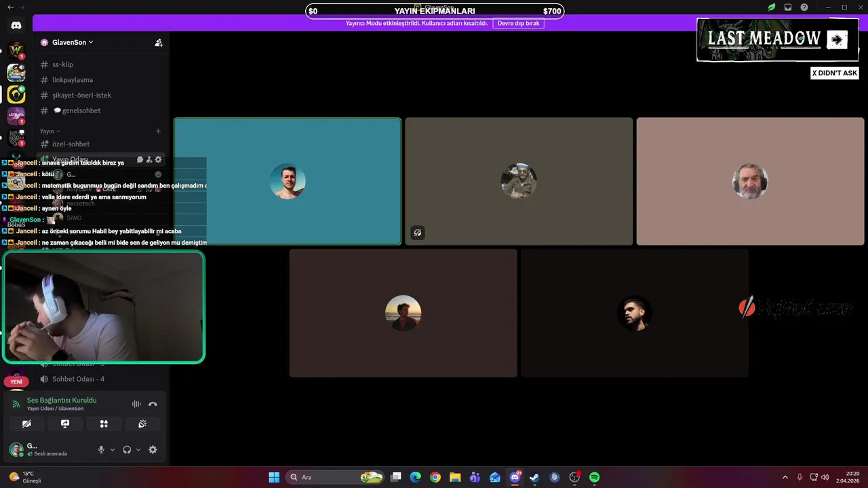The width and height of the screenshot is (868, 488).
Task: Select the olive-gray participant tile
Action: tap(519, 182)
